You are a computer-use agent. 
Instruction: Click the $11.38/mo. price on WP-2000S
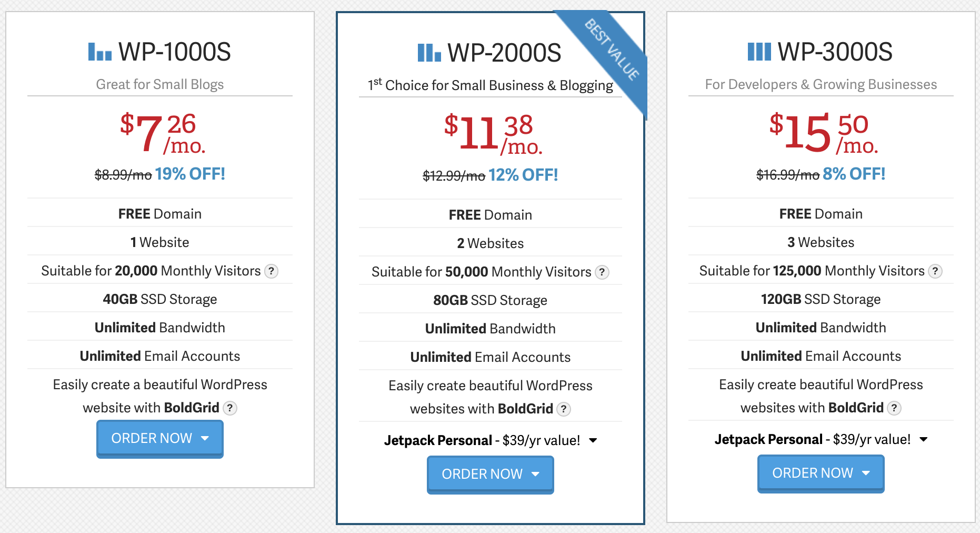point(493,134)
